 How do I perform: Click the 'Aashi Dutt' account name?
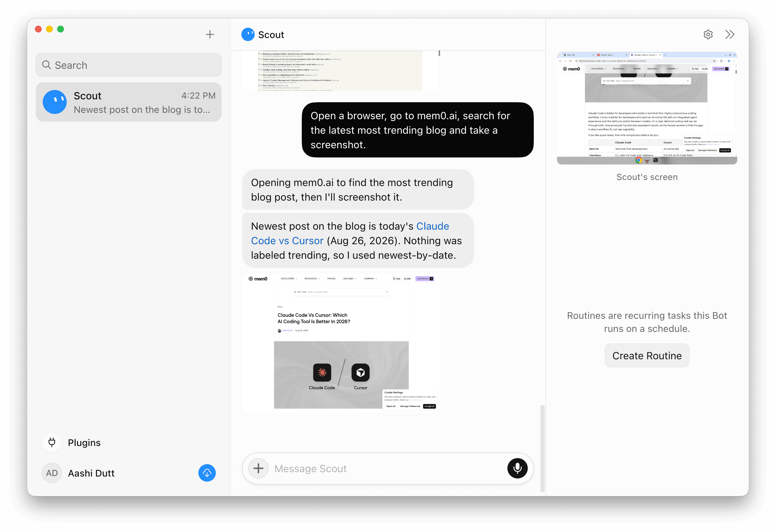tap(91, 473)
